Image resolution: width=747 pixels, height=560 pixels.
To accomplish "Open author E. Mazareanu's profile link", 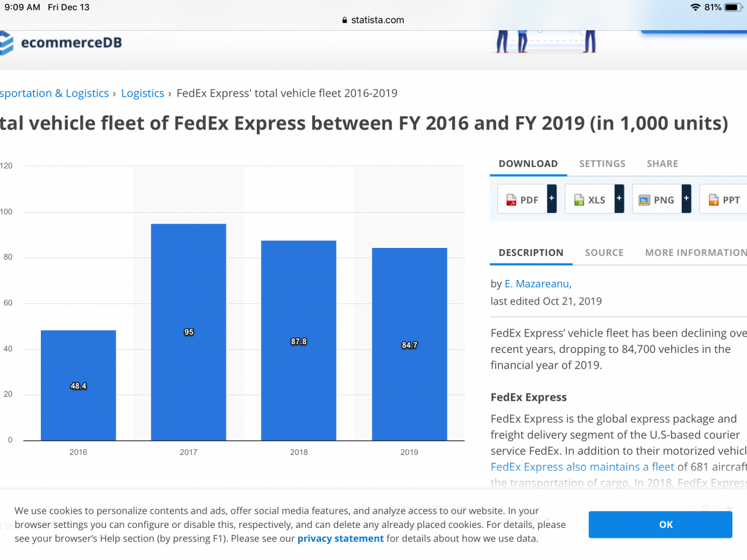I will point(537,283).
